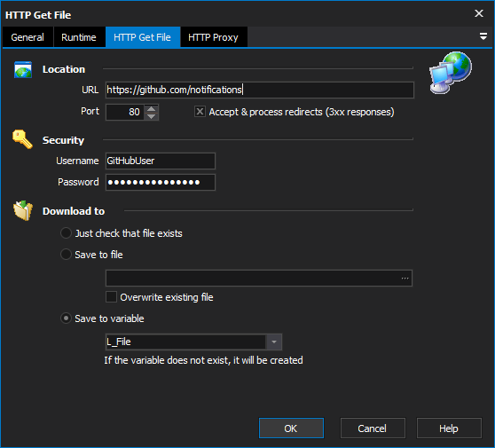Image resolution: width=495 pixels, height=448 pixels.
Task: Confirm with the OK button
Action: (x=291, y=428)
